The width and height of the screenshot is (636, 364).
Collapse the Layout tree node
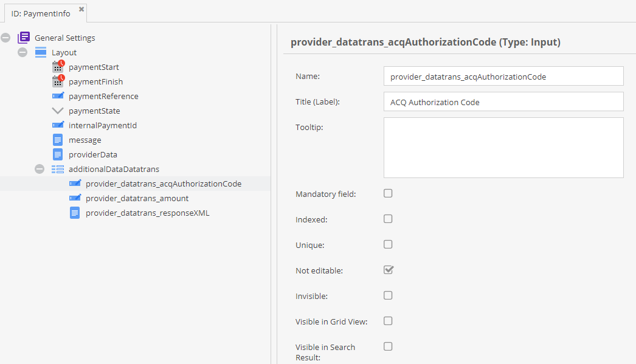[x=22, y=52]
